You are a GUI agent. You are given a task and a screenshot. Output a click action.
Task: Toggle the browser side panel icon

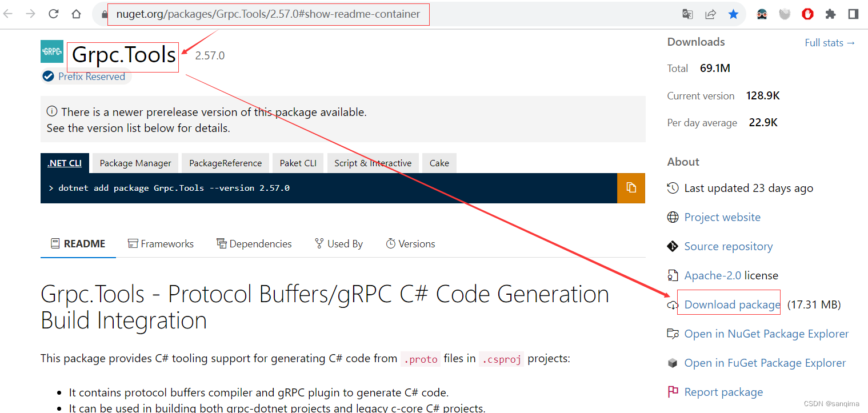tap(853, 14)
